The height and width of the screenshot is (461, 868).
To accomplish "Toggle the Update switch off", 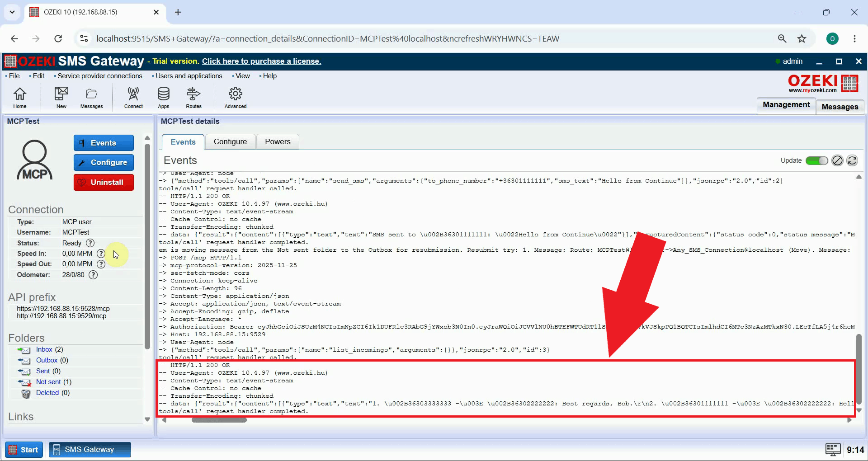I will [x=816, y=160].
